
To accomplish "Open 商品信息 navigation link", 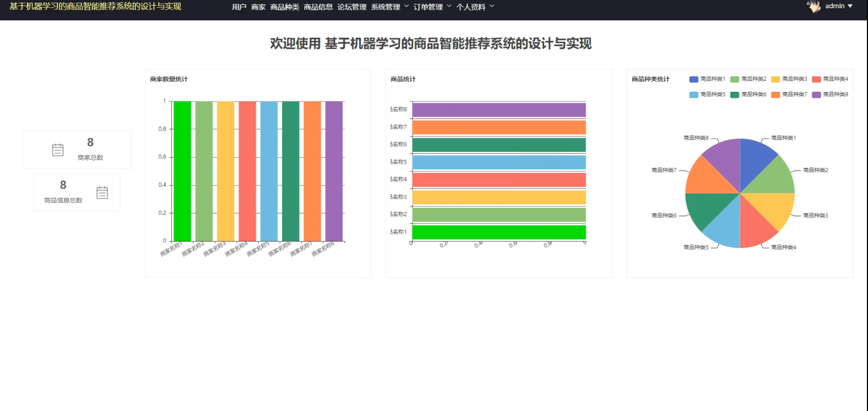I will (x=318, y=7).
